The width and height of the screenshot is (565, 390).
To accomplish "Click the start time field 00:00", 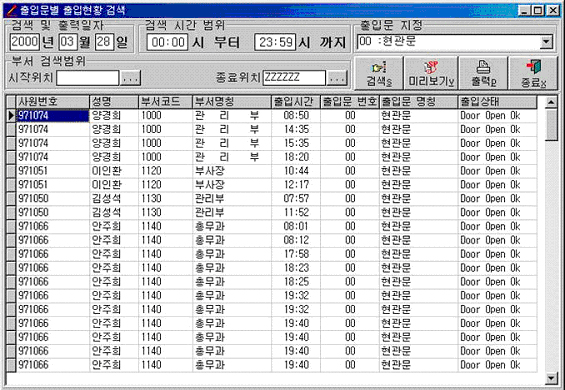I will 168,42.
